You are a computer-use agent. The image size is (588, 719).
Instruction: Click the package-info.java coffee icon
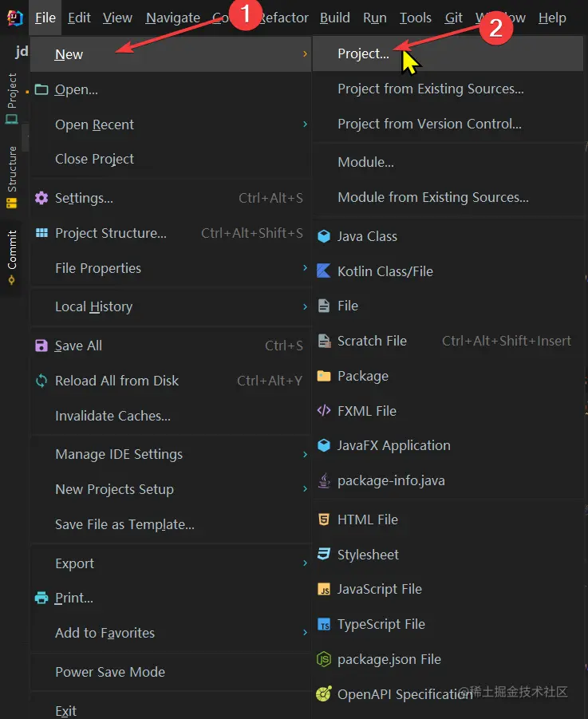(324, 480)
